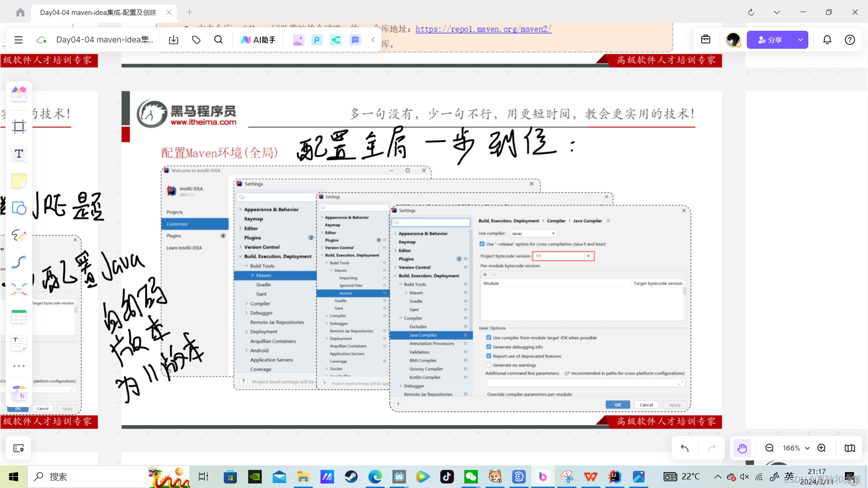
Task: Select the Pen drawing tool
Action: pyautogui.click(x=19, y=235)
